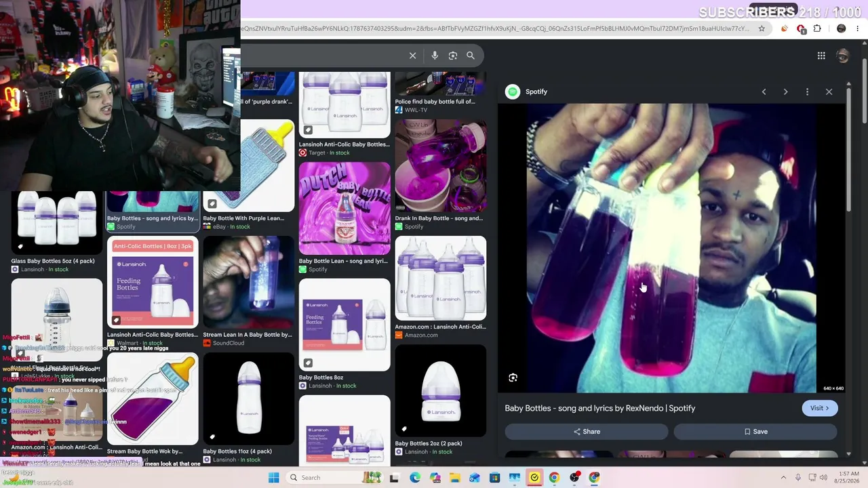Launch Microsoft Edge from the taskbar

coord(415,478)
